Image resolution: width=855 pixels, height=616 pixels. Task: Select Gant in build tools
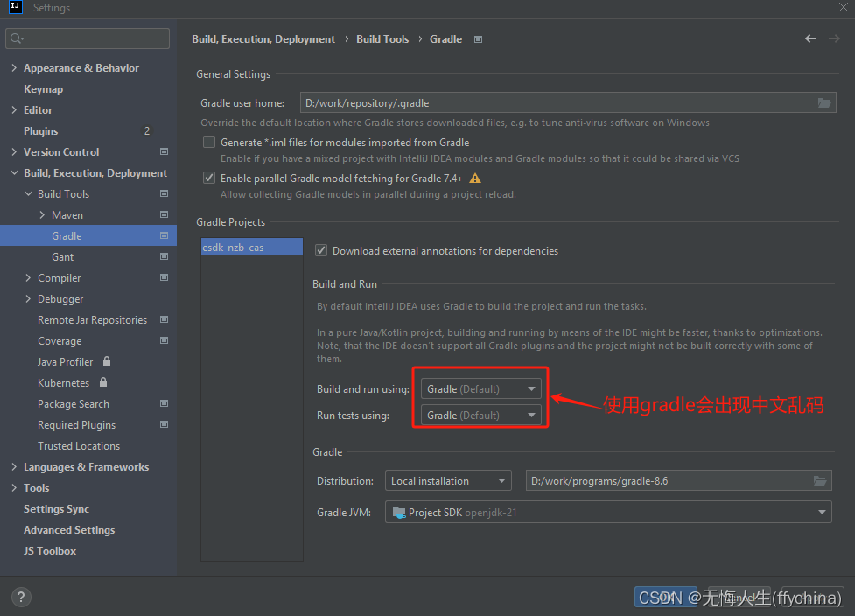click(63, 256)
